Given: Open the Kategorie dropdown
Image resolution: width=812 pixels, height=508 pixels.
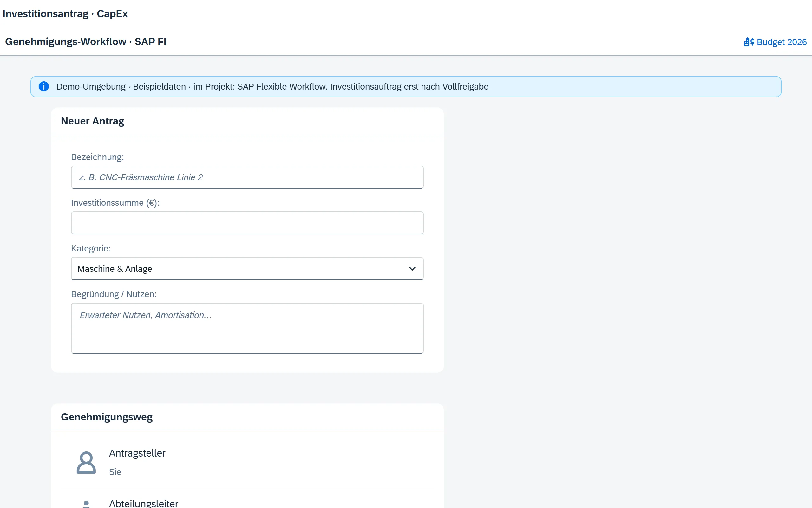Looking at the screenshot, I should click(247, 269).
